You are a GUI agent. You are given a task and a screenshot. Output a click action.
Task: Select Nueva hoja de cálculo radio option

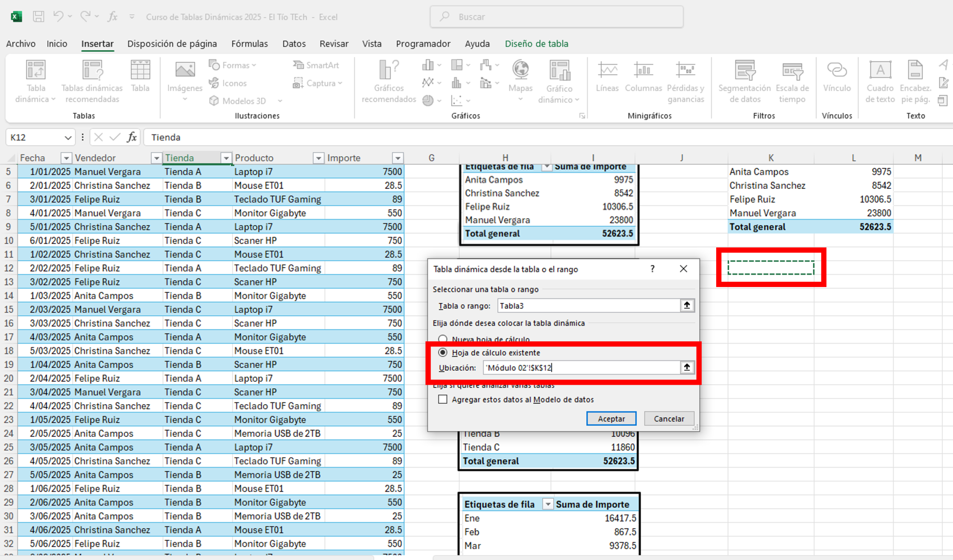pyautogui.click(x=443, y=339)
